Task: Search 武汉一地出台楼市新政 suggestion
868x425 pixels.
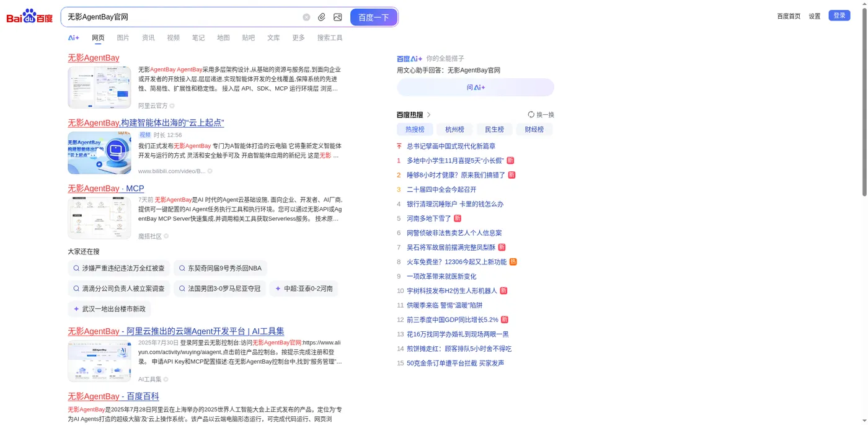Action: pyautogui.click(x=109, y=309)
